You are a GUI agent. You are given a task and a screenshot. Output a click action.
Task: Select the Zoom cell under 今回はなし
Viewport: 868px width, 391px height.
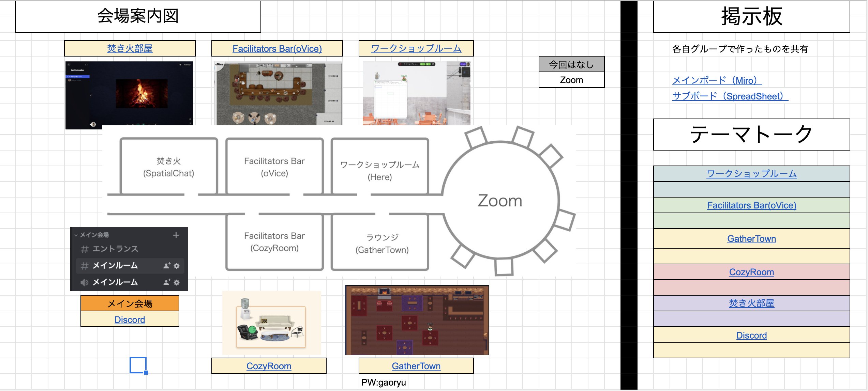click(571, 80)
